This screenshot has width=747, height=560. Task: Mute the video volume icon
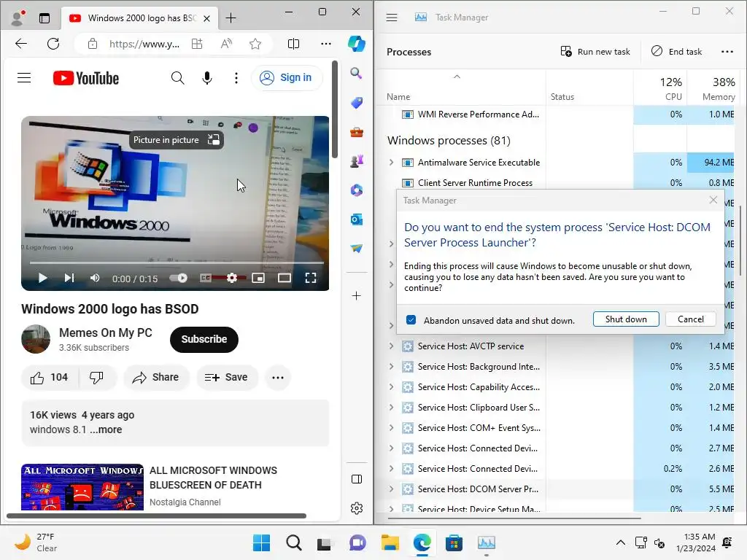(x=95, y=278)
